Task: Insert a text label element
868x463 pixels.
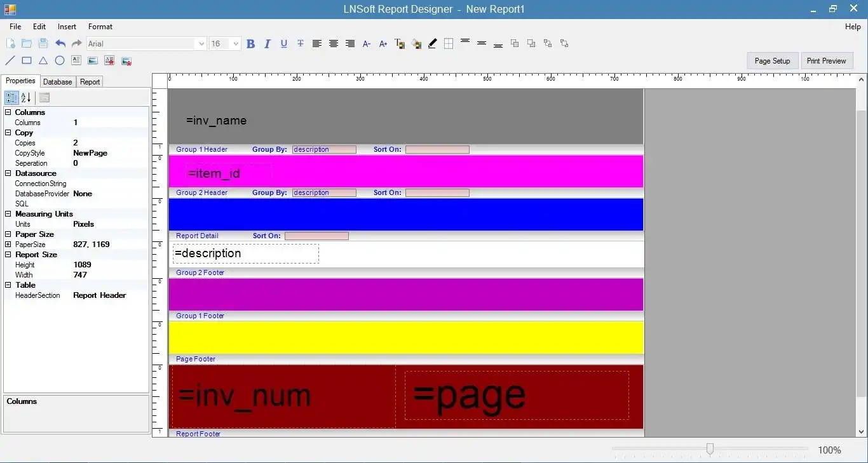Action: coord(76,61)
